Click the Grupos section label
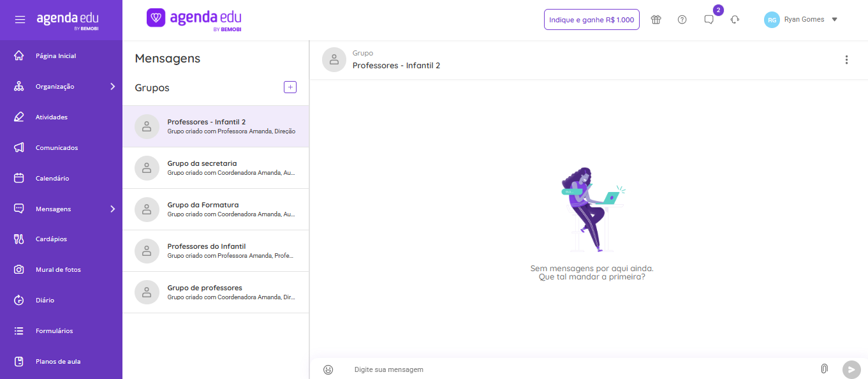Screen dimensions: 868x379 tap(152, 88)
